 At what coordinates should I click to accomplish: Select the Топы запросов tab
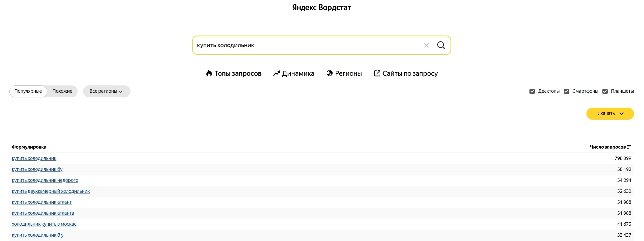[x=233, y=73]
